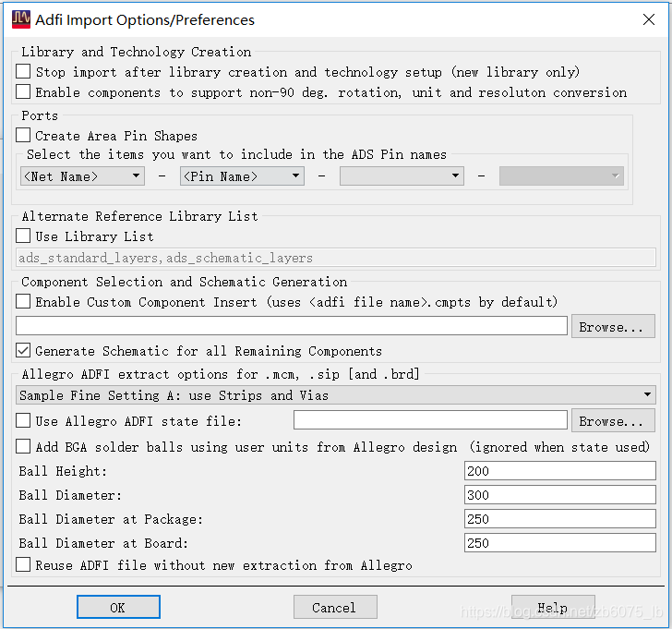Click the 'Ball Height:' label
The image size is (672, 629).
point(63,471)
